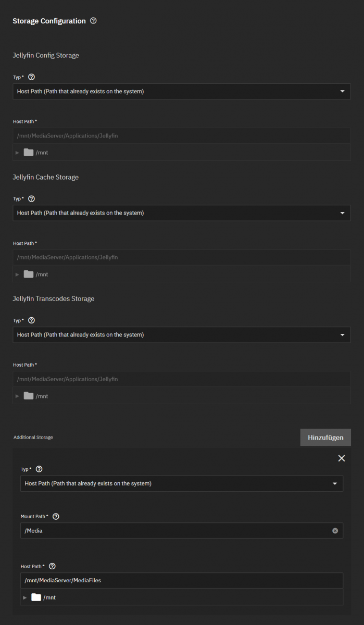Expand /mnt tree under Transcodes Storage
Image resolution: width=364 pixels, height=625 pixels.
[17, 396]
